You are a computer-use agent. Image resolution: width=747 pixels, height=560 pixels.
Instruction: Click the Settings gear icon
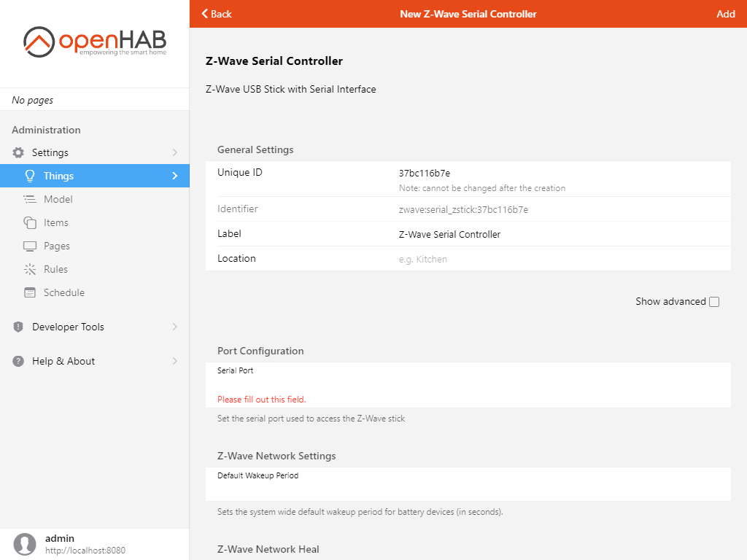click(18, 152)
